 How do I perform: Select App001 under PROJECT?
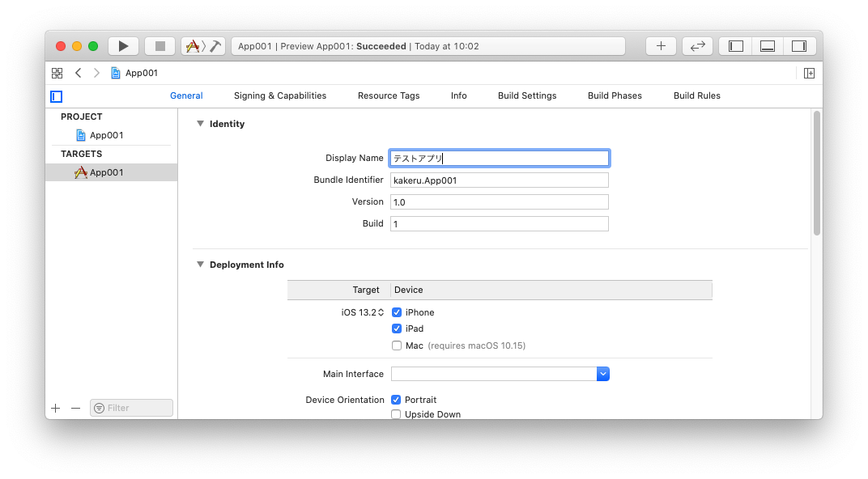(x=111, y=135)
